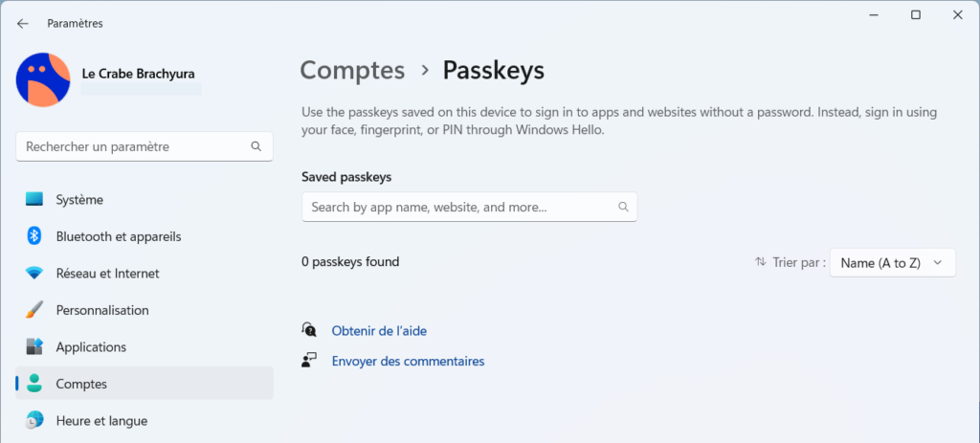Image resolution: width=980 pixels, height=443 pixels.
Task: Click the Envoyer des commentaires feedback icon
Action: (309, 361)
